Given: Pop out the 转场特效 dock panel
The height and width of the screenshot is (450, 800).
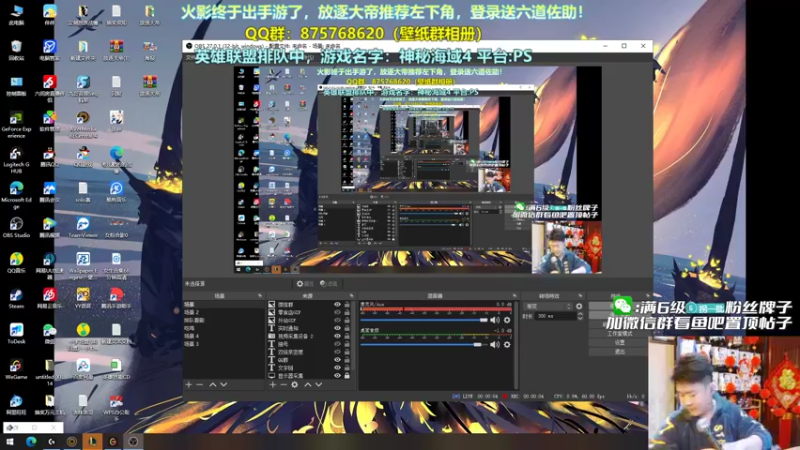Looking at the screenshot, I should 580,296.
